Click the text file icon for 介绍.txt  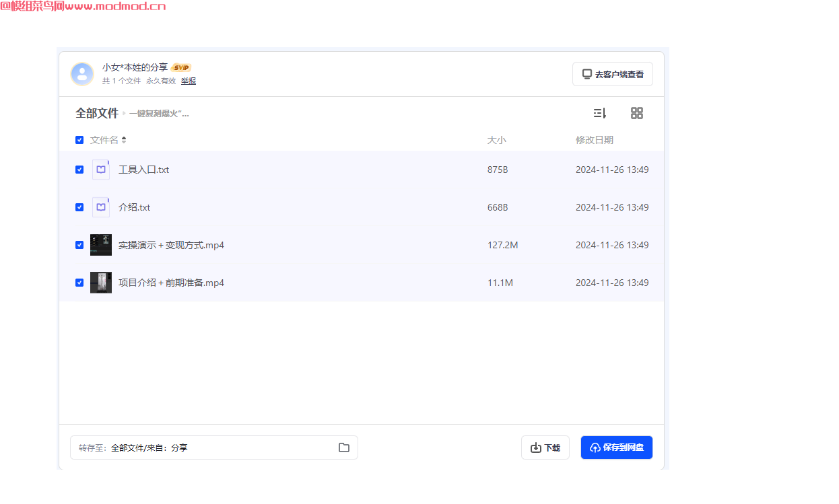[101, 207]
